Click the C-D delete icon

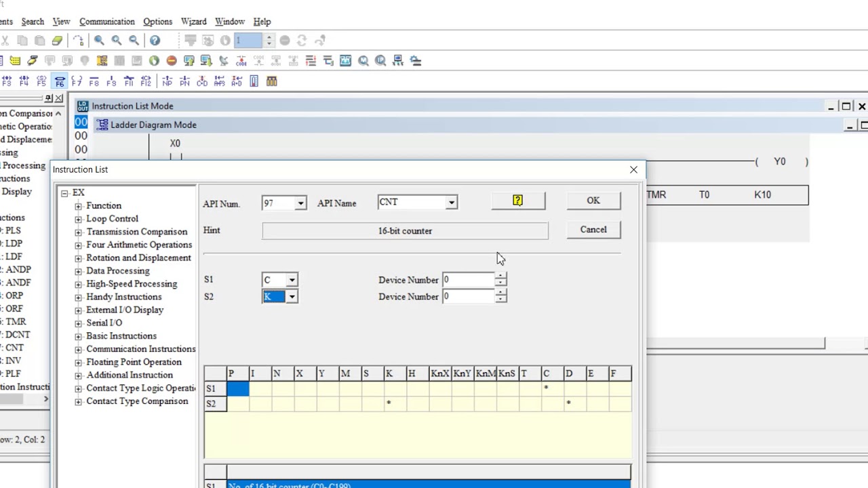[x=202, y=81]
